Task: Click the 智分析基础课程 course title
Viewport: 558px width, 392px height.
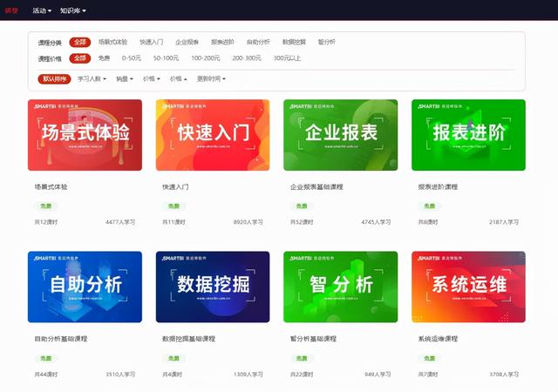Action: (313, 339)
